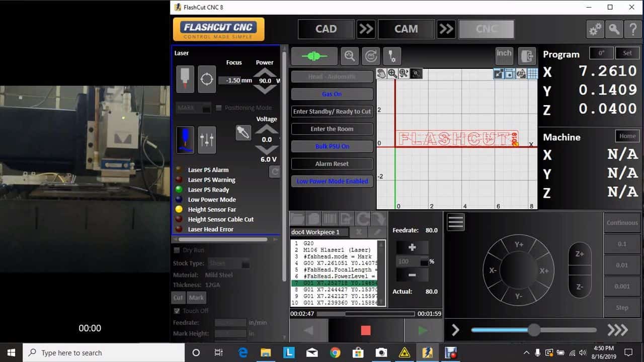
Task: Click the red stop button
Action: (366, 330)
